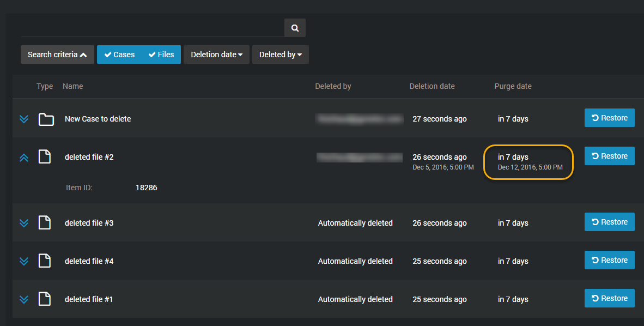This screenshot has width=644, height=326.
Task: Click the file icon of deleted file #3
Action: (x=44, y=222)
